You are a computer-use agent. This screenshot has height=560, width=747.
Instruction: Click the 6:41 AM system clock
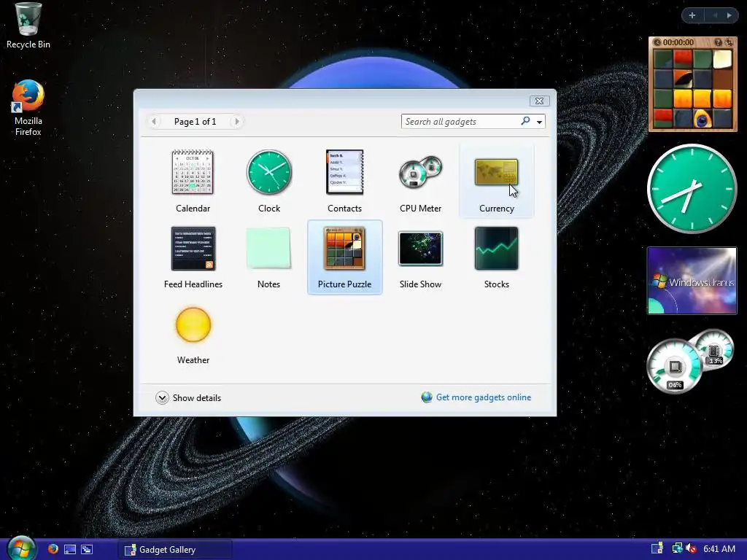pyautogui.click(x=719, y=548)
